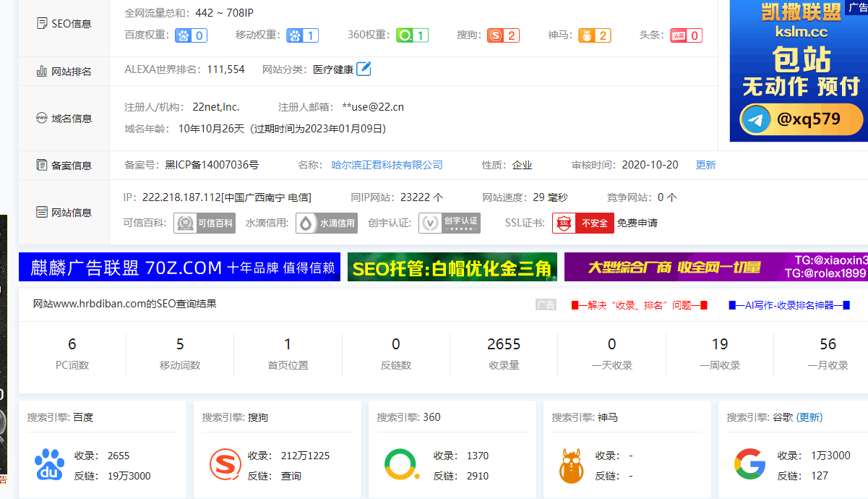Click the PC词数 value 6
The height and width of the screenshot is (499, 868).
tap(72, 344)
